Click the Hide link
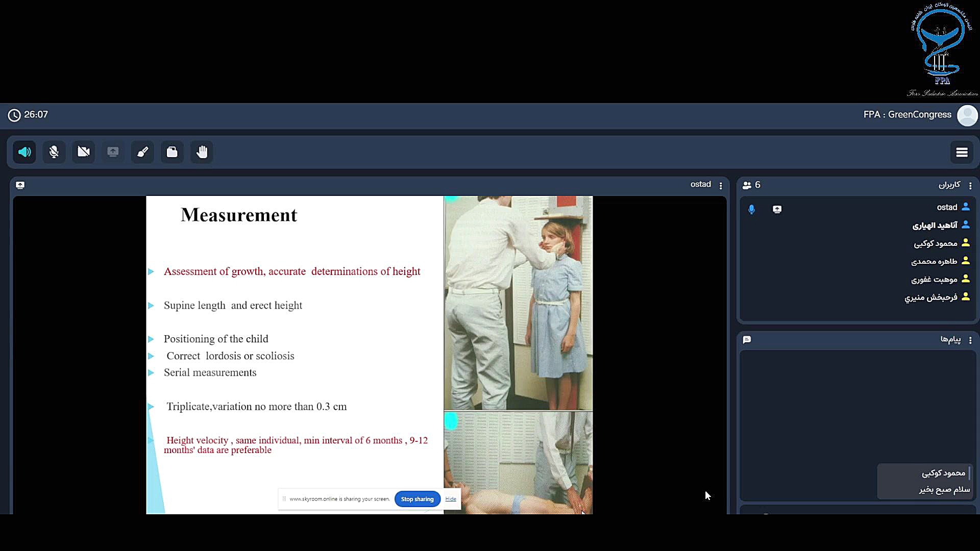The width and height of the screenshot is (980, 551). click(451, 499)
